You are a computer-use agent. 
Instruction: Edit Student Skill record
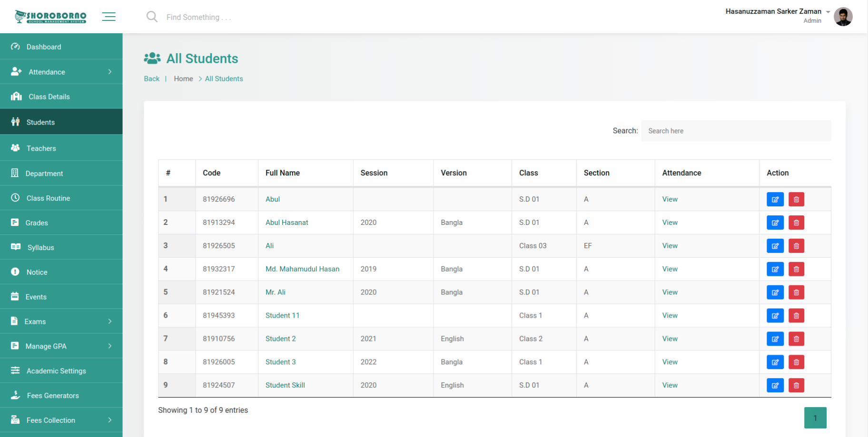point(775,385)
